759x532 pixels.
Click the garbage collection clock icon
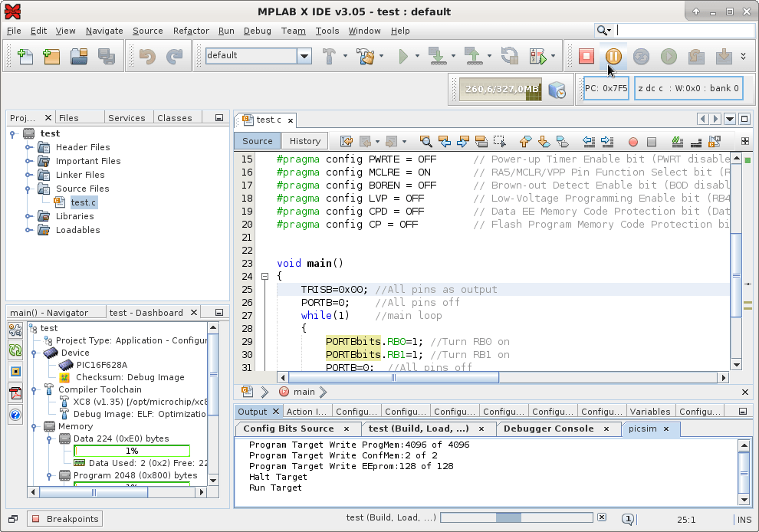[x=557, y=90]
